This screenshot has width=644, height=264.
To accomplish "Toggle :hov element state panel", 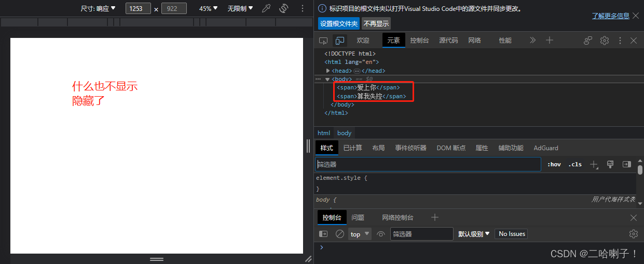I will pyautogui.click(x=554, y=164).
